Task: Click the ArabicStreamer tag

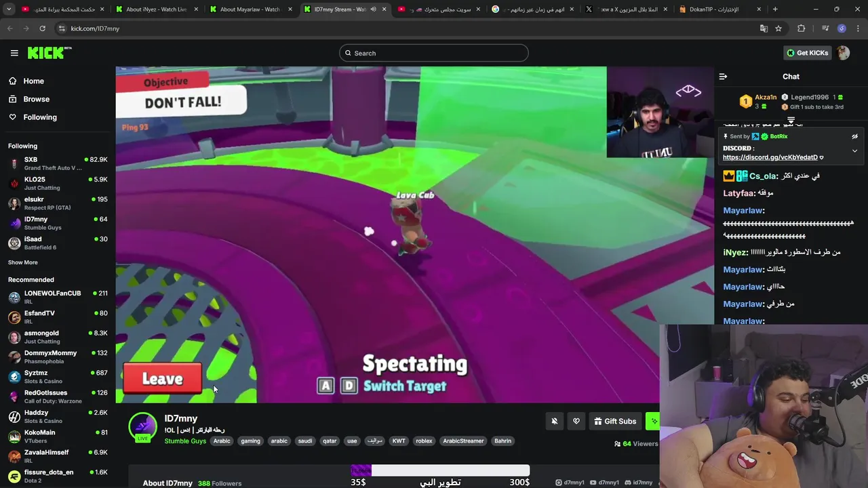Action: click(x=464, y=441)
